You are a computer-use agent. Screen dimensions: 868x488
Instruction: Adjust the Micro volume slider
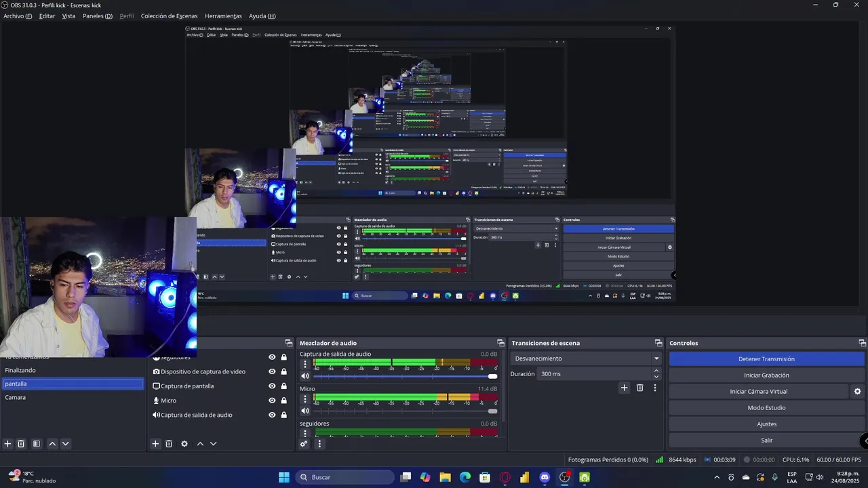405,411
